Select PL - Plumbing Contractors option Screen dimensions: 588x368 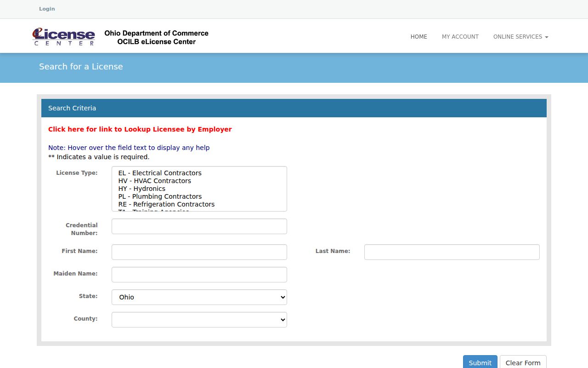click(x=199, y=196)
